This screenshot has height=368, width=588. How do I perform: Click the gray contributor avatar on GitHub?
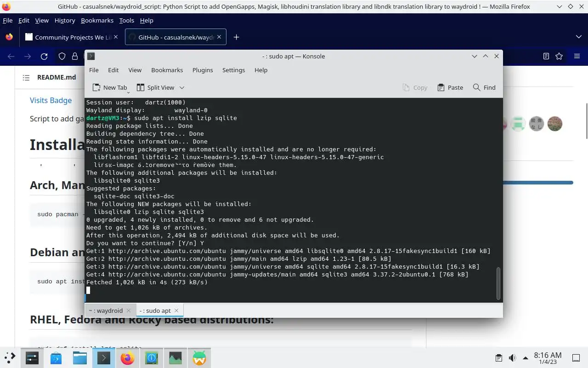click(537, 124)
